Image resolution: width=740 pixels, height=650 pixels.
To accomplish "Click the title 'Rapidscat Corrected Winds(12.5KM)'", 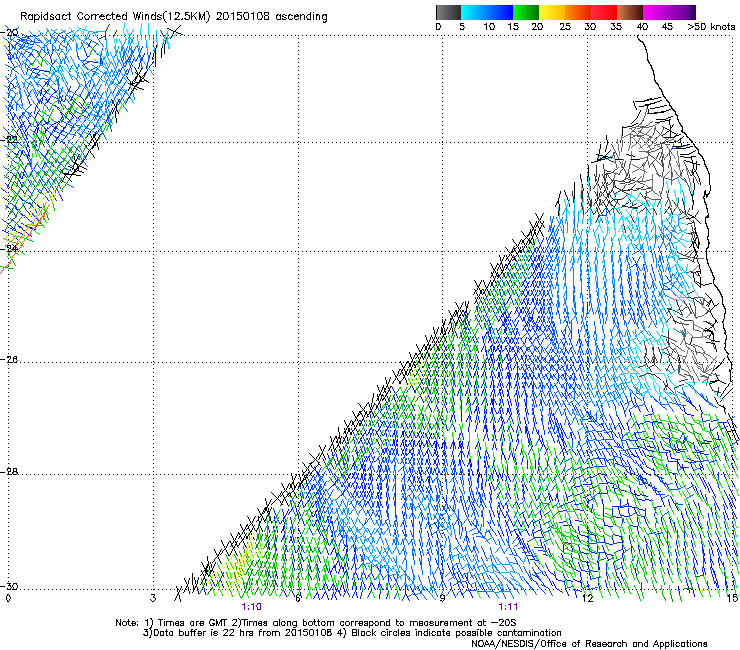I will [115, 17].
